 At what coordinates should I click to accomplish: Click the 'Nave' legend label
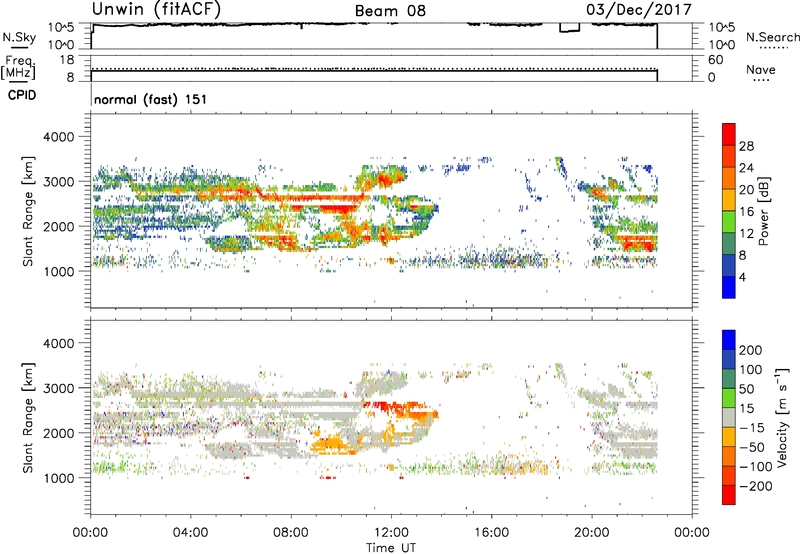(761, 69)
